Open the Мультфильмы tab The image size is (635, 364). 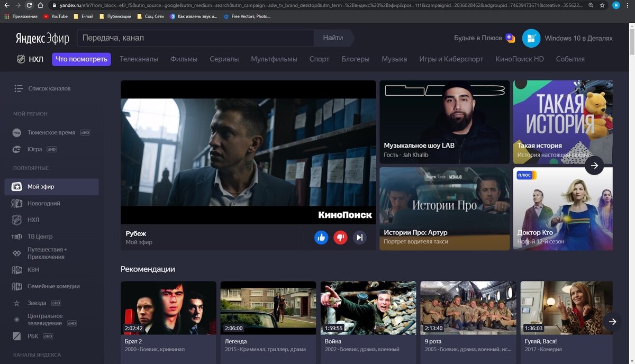pyautogui.click(x=274, y=59)
